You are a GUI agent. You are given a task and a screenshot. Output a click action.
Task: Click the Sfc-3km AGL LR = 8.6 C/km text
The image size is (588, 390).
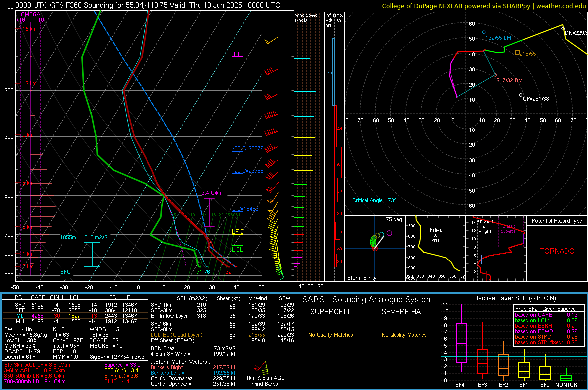coord(37,365)
